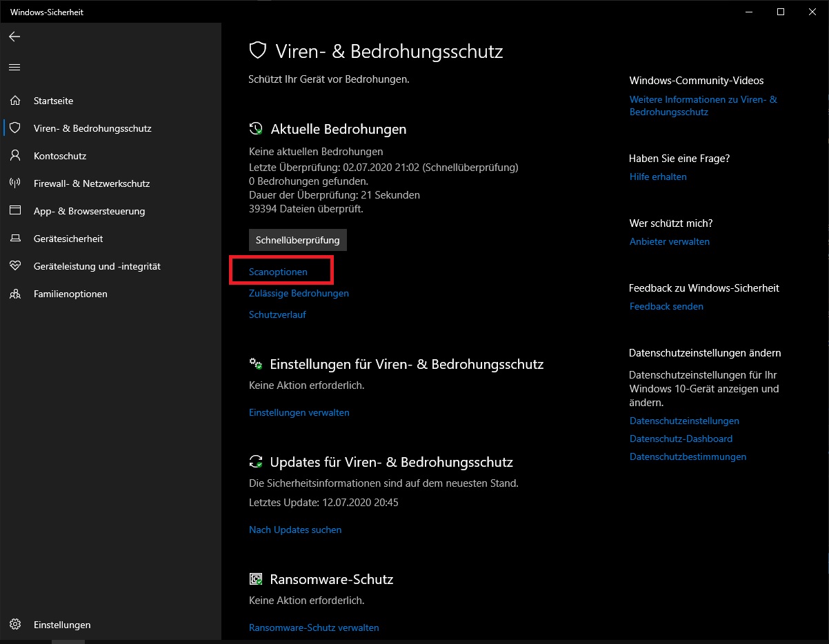This screenshot has height=644, width=829.
Task: Click the Geräteleistung heart icon
Action: click(x=15, y=266)
